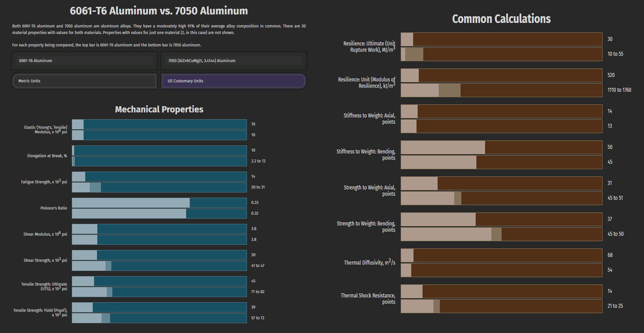644x333 pixels.
Task: Switch to Metric Units
Action: [x=84, y=81]
